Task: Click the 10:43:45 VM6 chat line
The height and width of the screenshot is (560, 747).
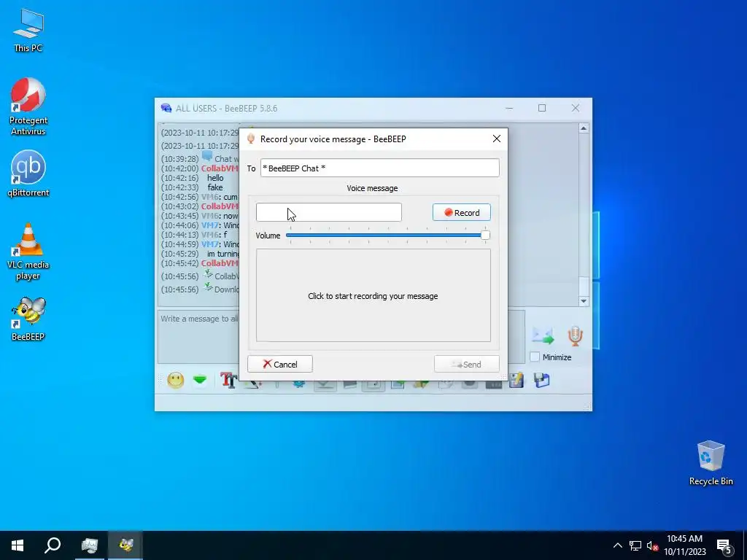Action: [200, 216]
